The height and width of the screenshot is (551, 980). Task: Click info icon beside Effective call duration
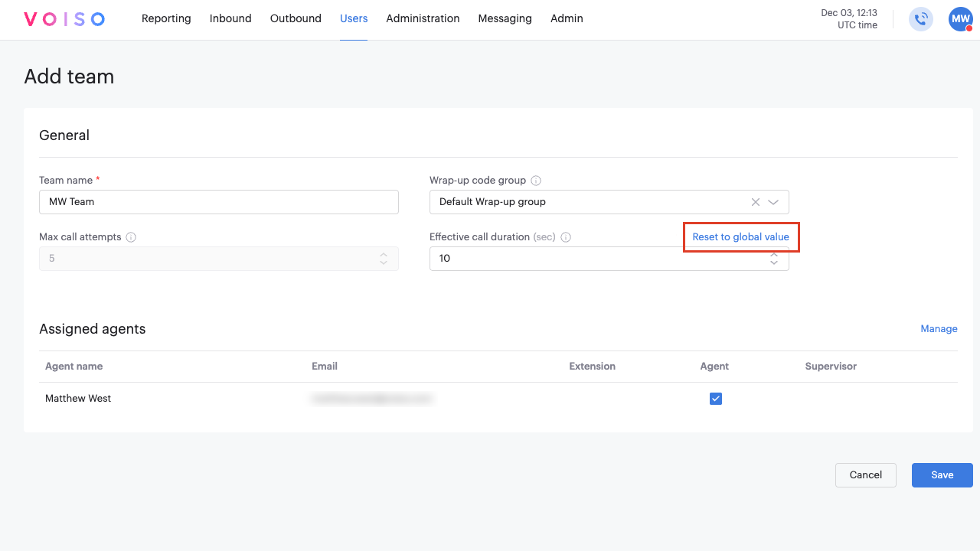(566, 237)
